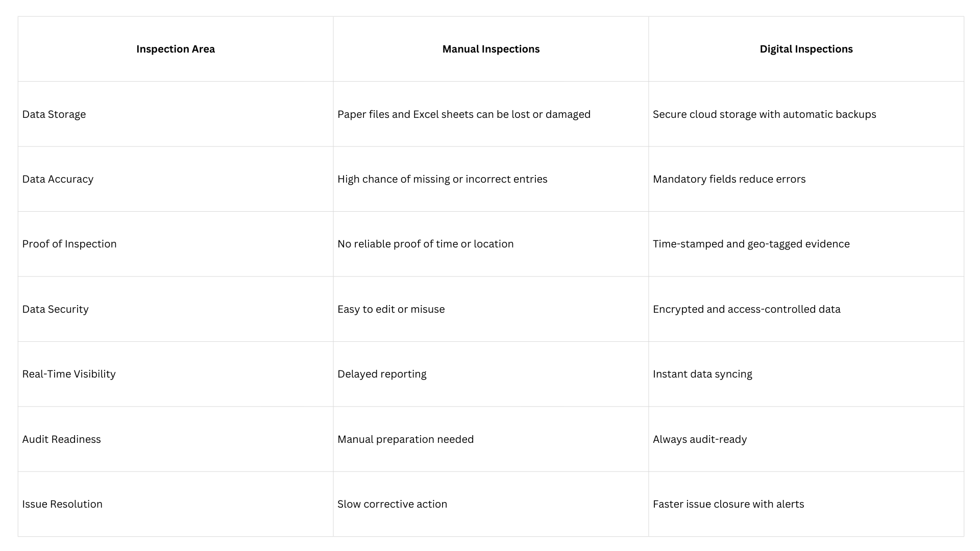Image resolution: width=980 pixels, height=551 pixels.
Task: Click the Data Accuracy row label
Action: (58, 179)
